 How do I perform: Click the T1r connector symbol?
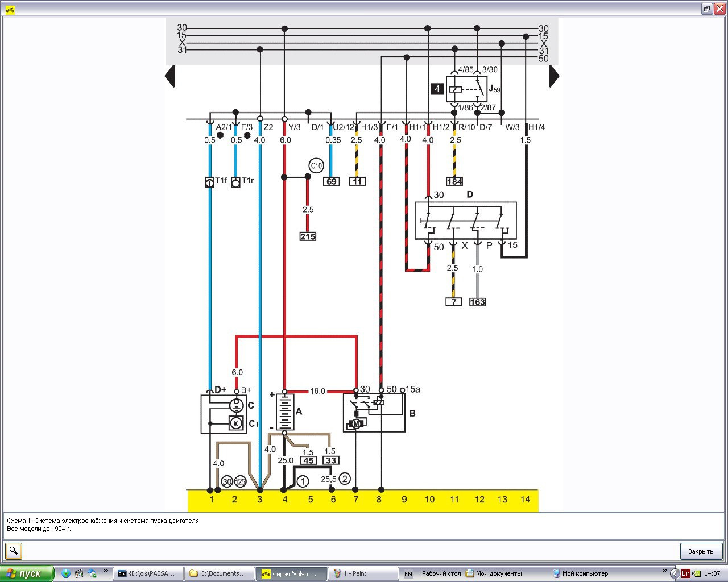coord(235,182)
